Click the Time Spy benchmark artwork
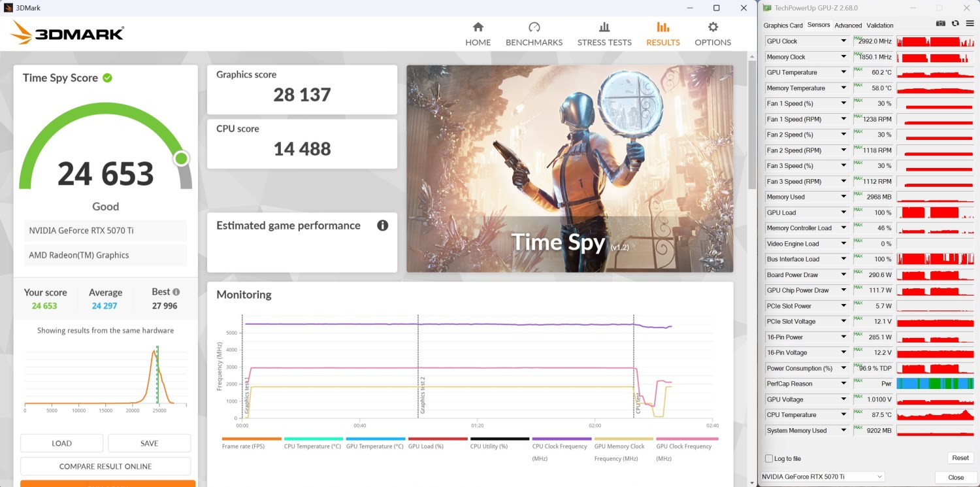Viewport: 980px width, 487px height. [570, 169]
